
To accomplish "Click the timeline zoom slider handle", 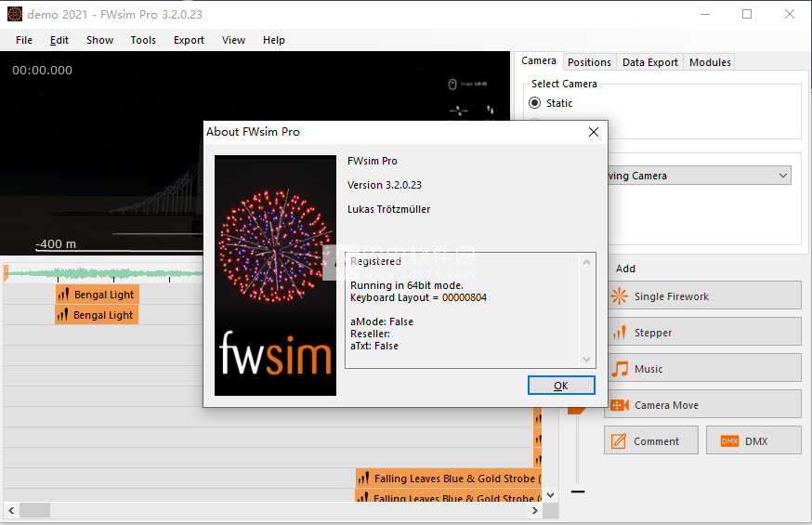I will click(x=577, y=411).
